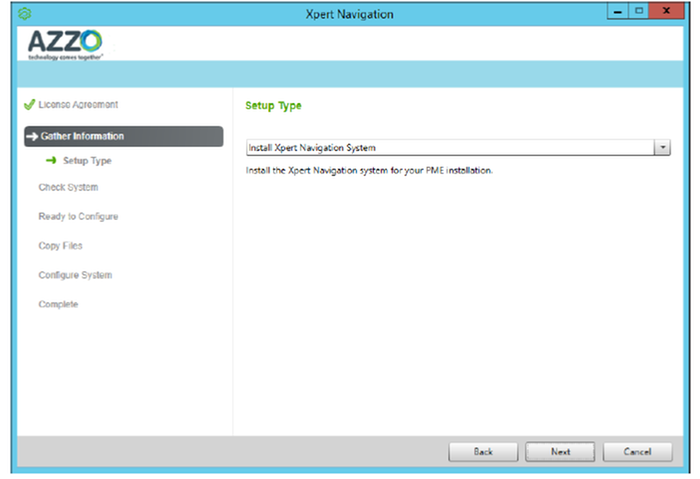Screen dimensions: 700x479
Task: Maximize the Xpert Navigation window
Action: [639, 11]
